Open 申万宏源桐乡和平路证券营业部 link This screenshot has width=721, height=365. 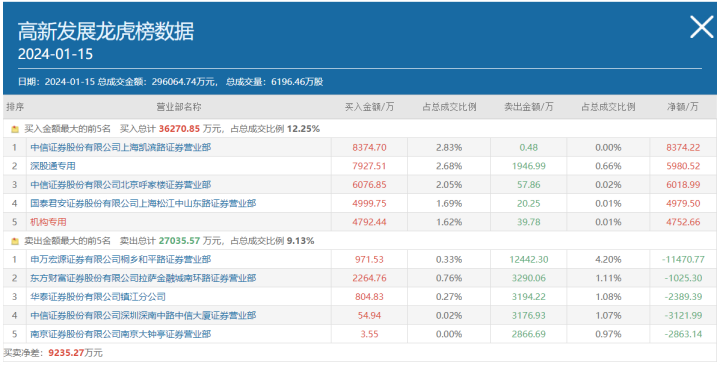tap(121, 259)
